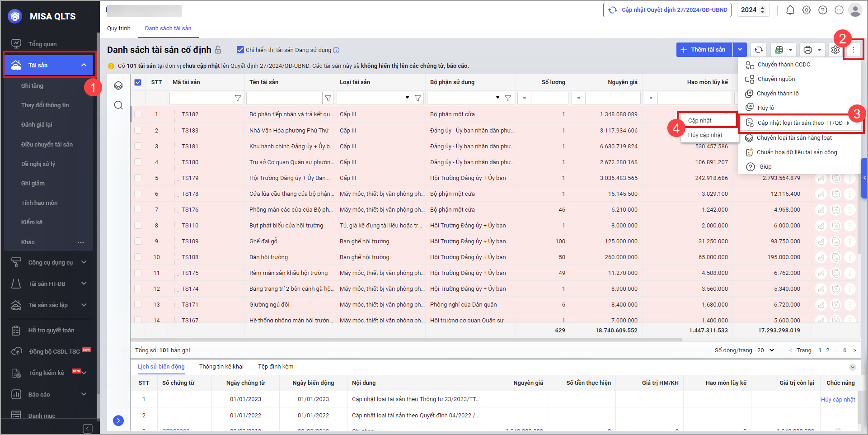
Task: Click the 'Hủy cập nhật' link in history
Action: click(838, 399)
